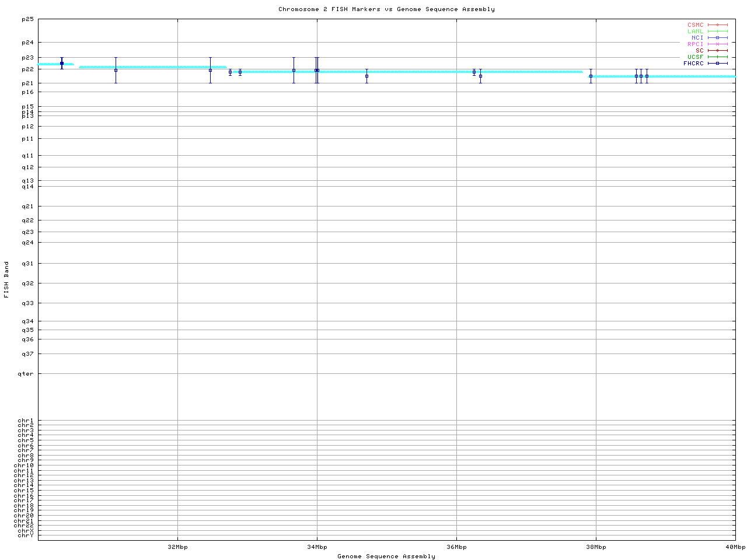
Task: Click the 'FISH Band' y-axis title
Action: [x=6, y=279]
